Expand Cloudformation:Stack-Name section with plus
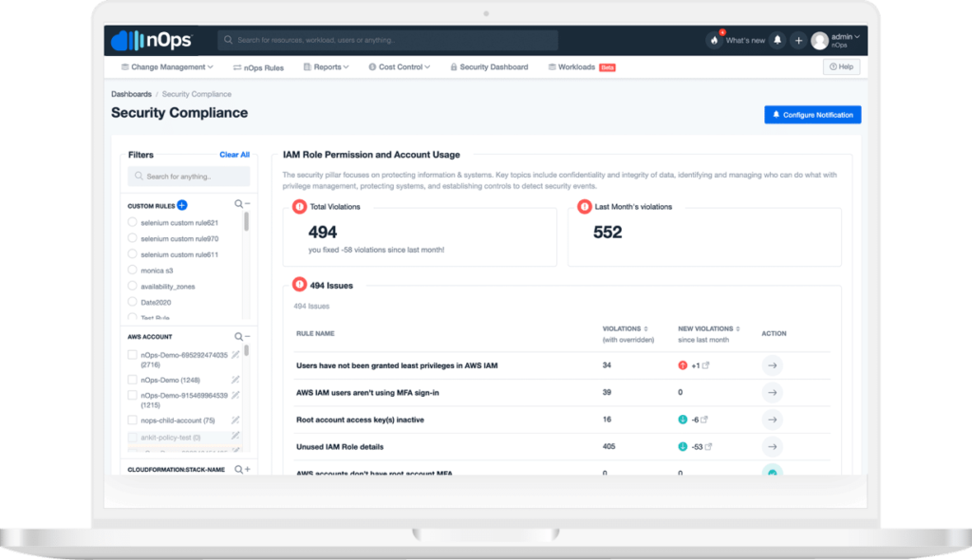This screenshot has height=560, width=972. [248, 470]
